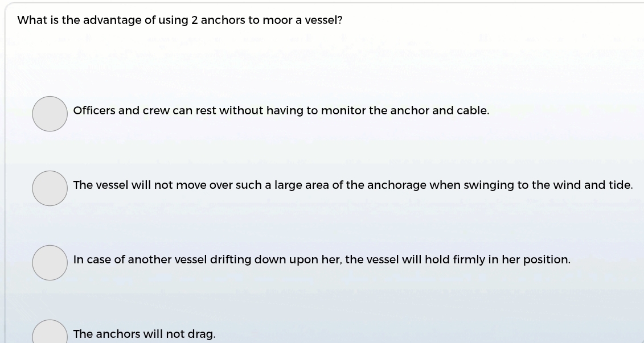Click the words 'monitor the anchor and cable'

tap(404, 111)
